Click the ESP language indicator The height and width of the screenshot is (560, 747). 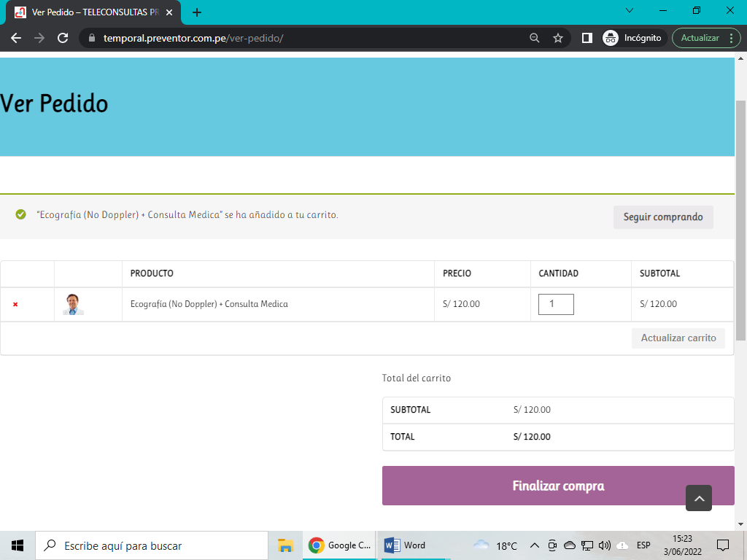click(643, 545)
